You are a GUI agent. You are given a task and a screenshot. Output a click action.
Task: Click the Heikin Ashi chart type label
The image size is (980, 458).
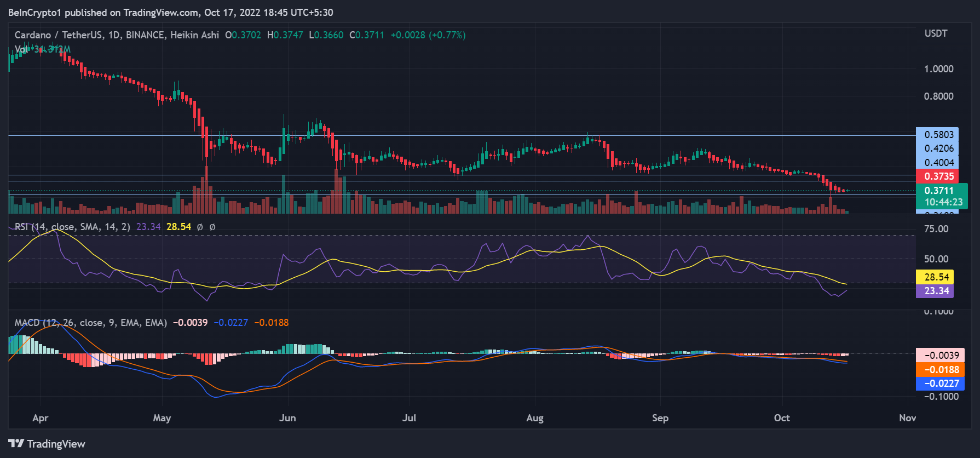click(x=194, y=35)
